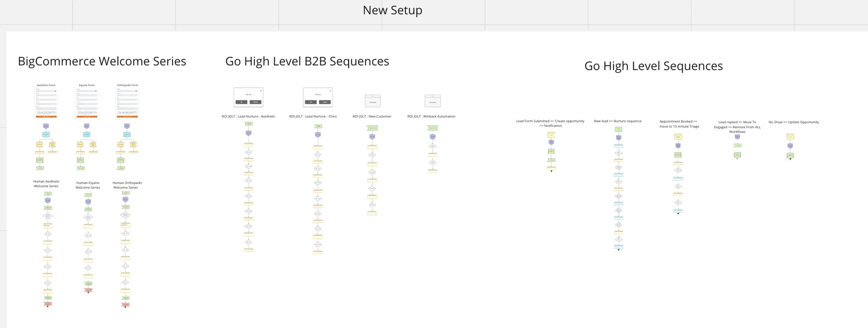Select red end node of Human Aesthetic Welcome Series
This screenshot has width=868, height=328.
point(48,304)
